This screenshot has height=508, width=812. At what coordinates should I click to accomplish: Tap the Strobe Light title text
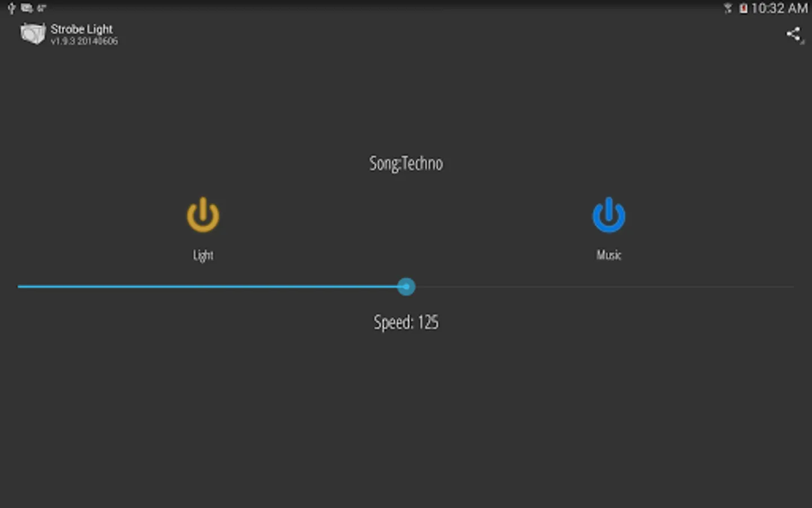coord(82,29)
